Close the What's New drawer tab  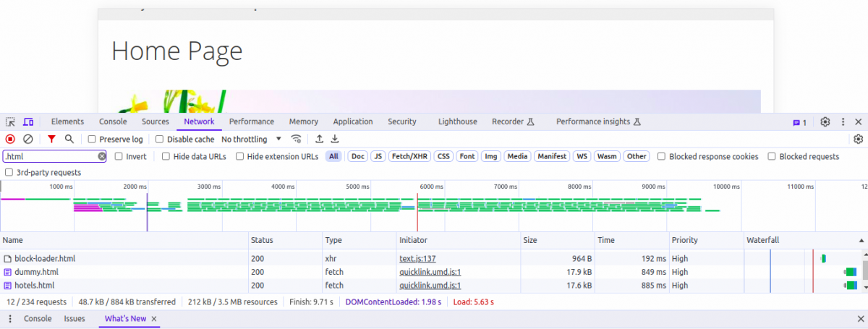point(154,319)
